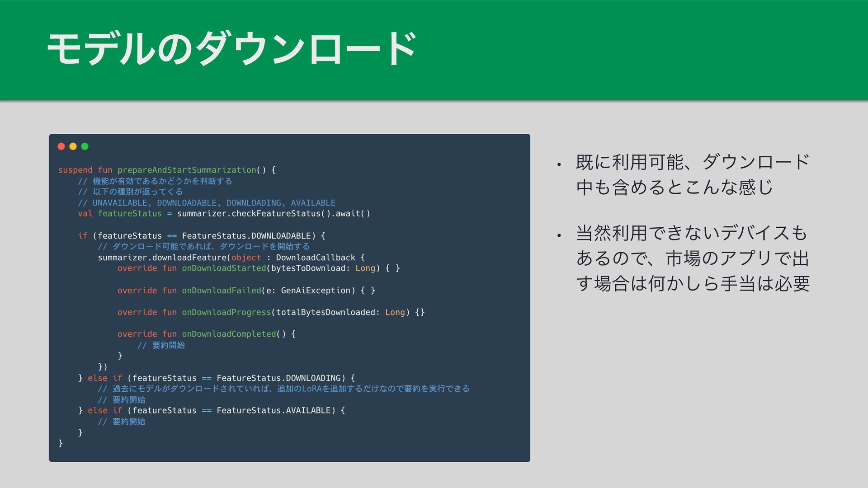Click the GenAiException parameter type

click(316, 291)
